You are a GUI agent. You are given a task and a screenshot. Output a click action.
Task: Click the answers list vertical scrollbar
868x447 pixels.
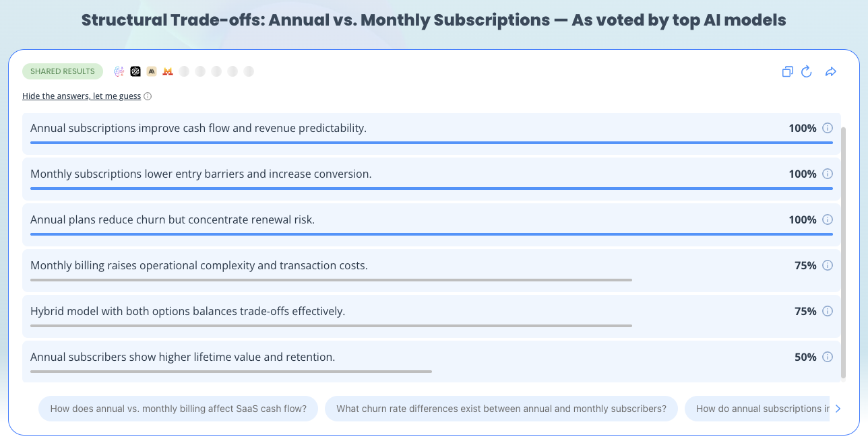(x=843, y=252)
